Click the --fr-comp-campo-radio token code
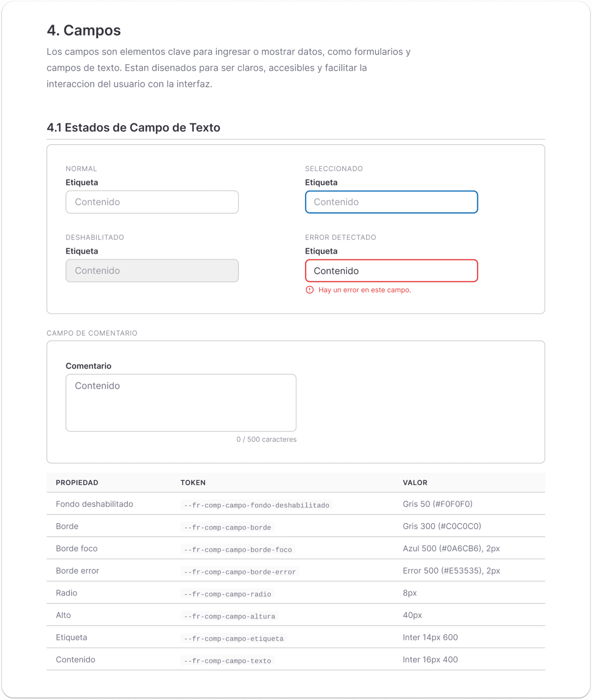Image resolution: width=592 pixels, height=700 pixels. pos(227,594)
